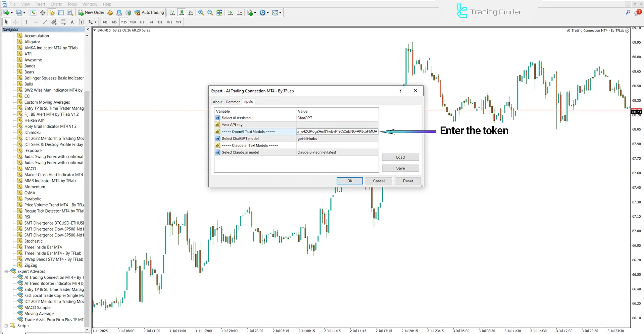
Task: Zoom in on the chart
Action: [201, 12]
